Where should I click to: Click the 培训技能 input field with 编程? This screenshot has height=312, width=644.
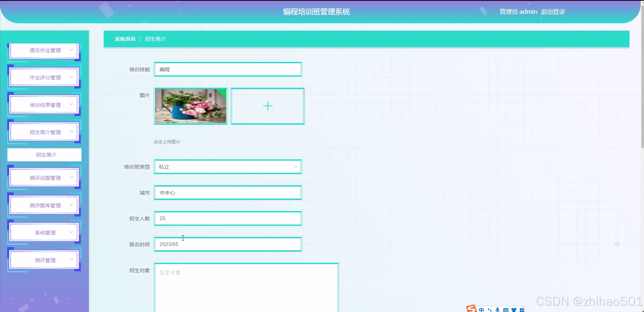(228, 69)
